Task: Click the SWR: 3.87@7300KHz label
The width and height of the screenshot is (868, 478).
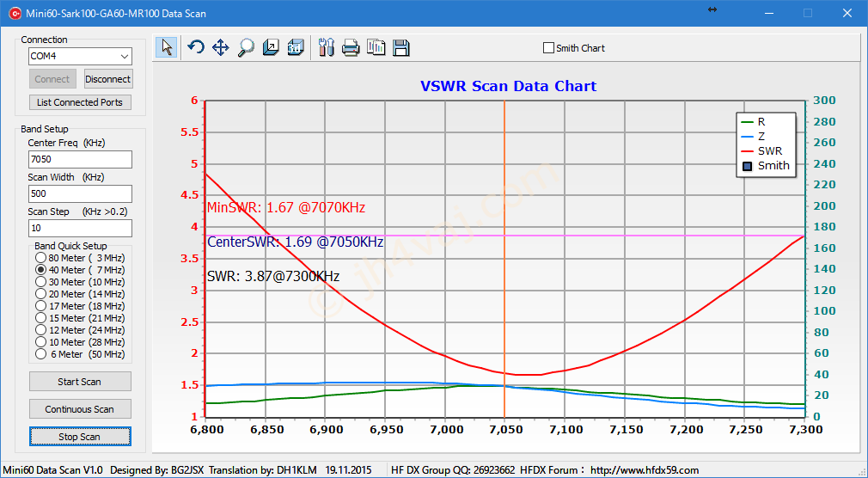Action: pos(273,276)
